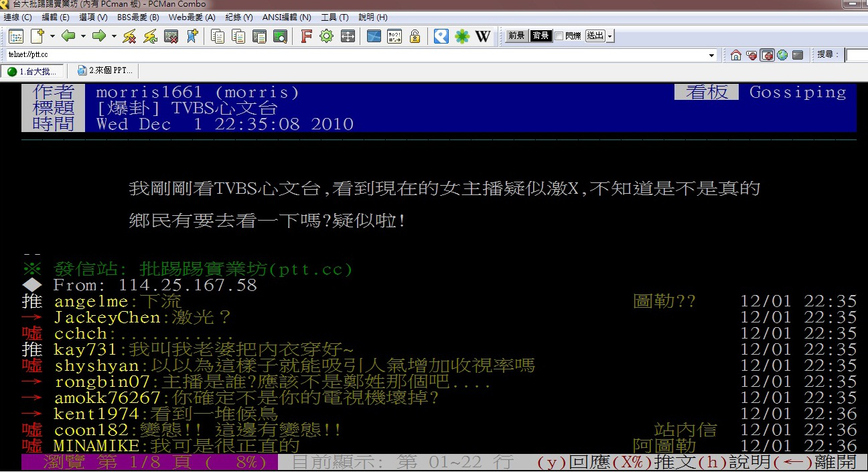Click the new connection page icon
Screen dimensions: 868x472
click(x=37, y=36)
